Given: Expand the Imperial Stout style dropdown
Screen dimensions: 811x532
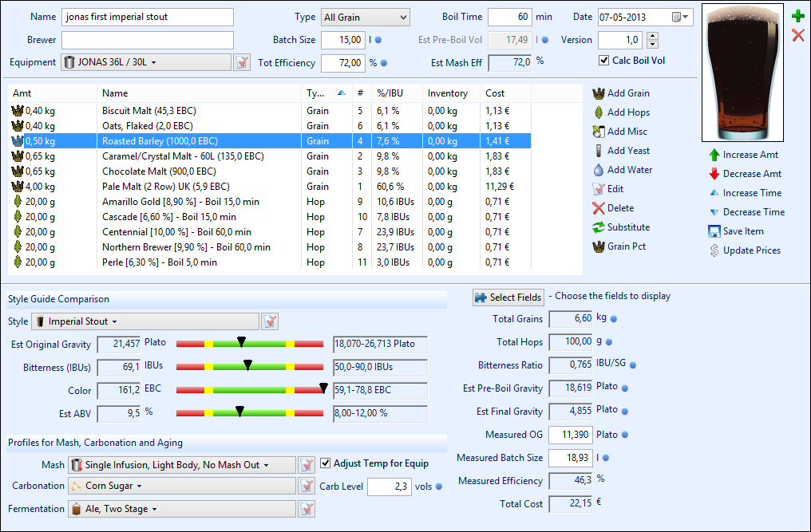Looking at the screenshot, I should 145,321.
